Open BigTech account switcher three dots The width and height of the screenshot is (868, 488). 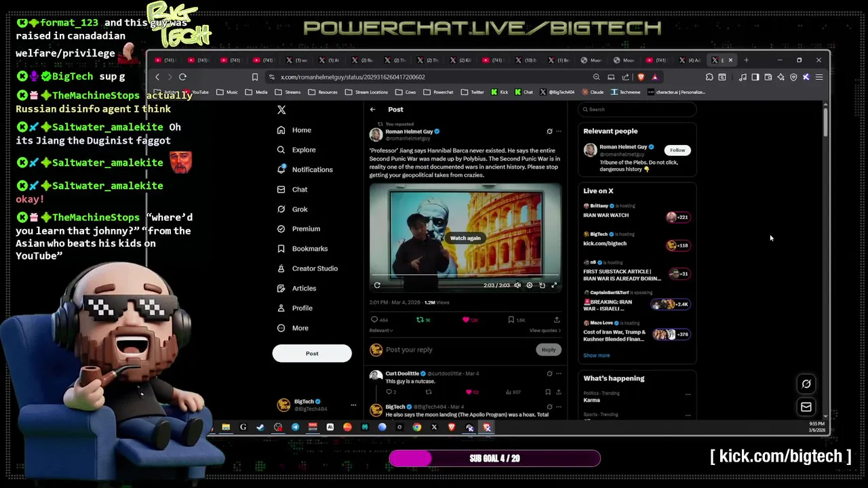353,405
